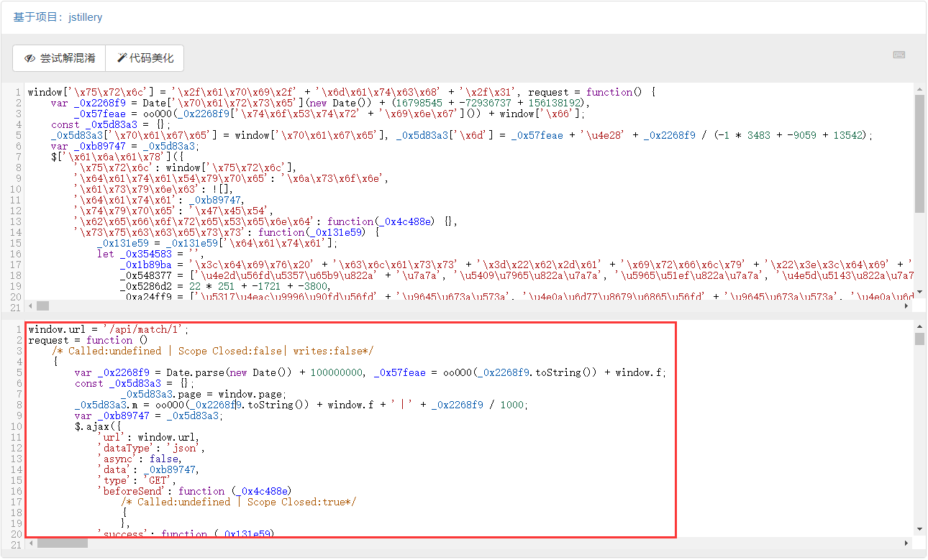Click the right arrow of lower editor horizontal scrollbar
The image size is (928, 560).
click(x=907, y=543)
